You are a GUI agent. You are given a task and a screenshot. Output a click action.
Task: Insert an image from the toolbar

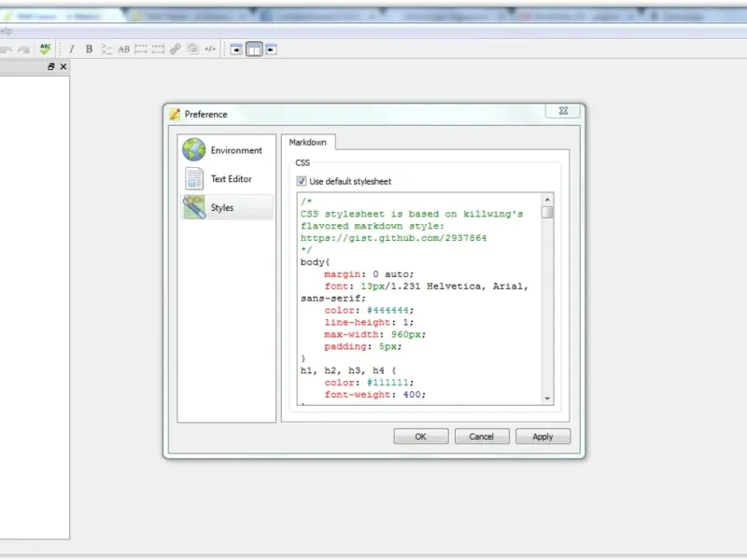coord(192,49)
